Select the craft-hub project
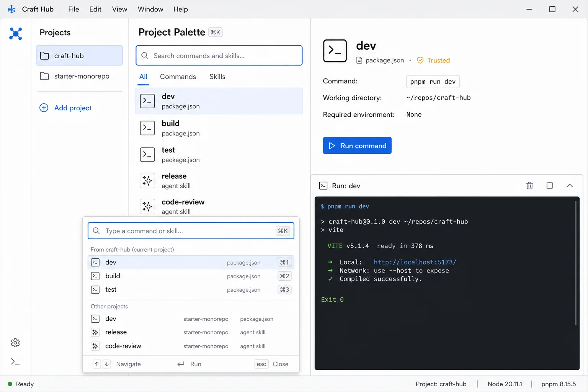The width and height of the screenshot is (588, 392). point(79,56)
